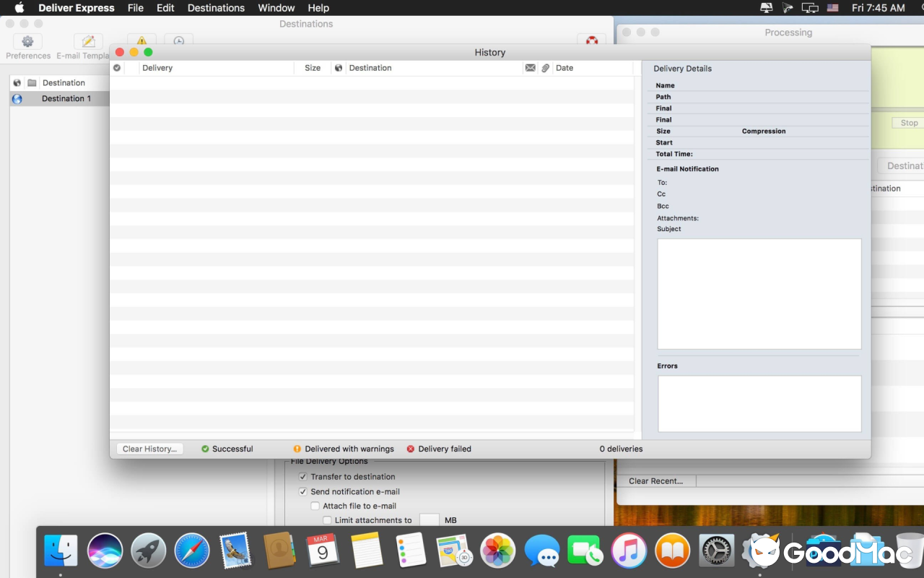Click the lifebuoy help icon
Viewport: 924px width, 578px height.
(591, 40)
